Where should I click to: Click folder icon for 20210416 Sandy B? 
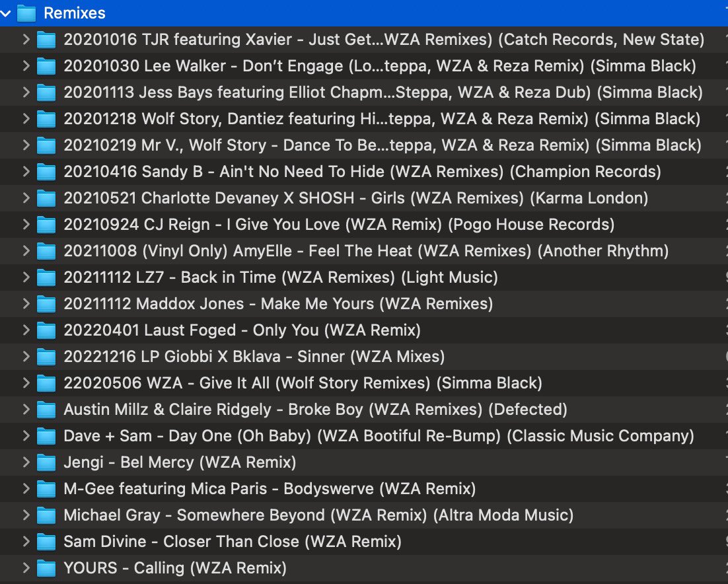[x=46, y=172]
